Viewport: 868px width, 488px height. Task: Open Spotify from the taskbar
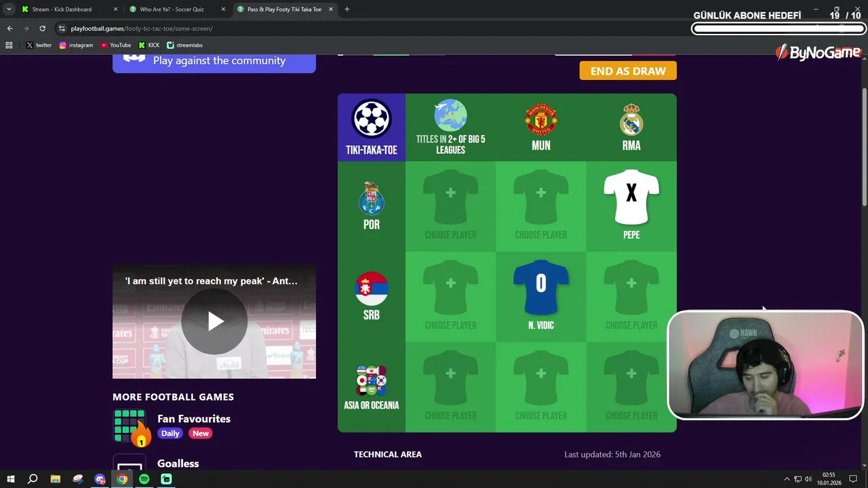[144, 479]
